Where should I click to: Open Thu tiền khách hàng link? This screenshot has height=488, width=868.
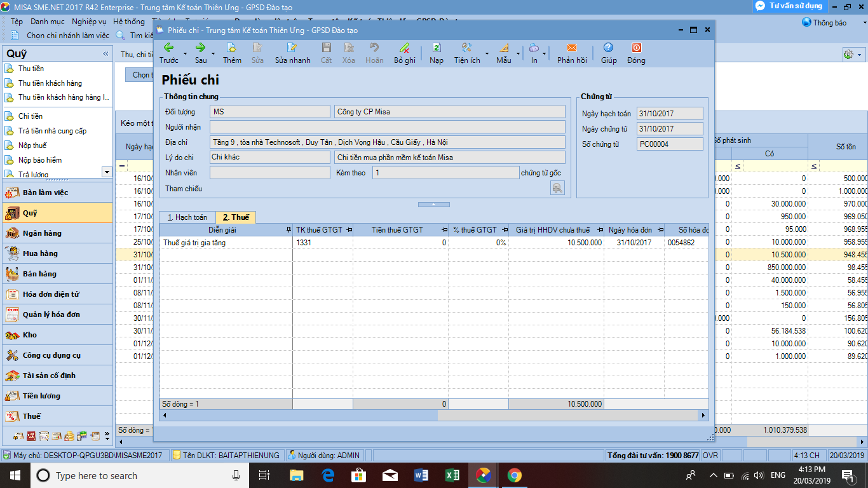[x=50, y=83]
